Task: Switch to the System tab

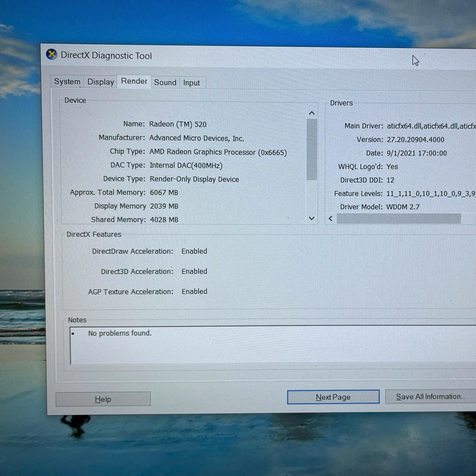Action: tap(67, 82)
